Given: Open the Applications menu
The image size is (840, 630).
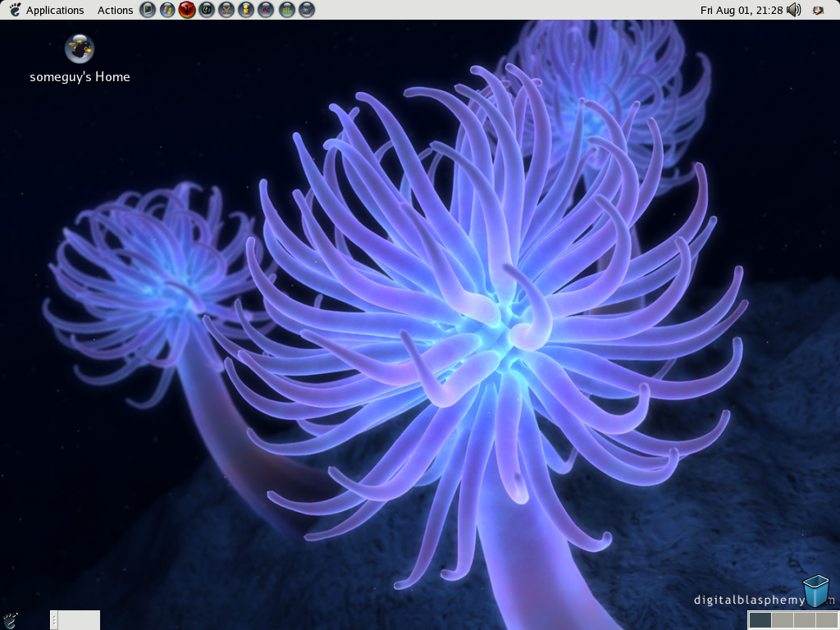Looking at the screenshot, I should click(54, 10).
